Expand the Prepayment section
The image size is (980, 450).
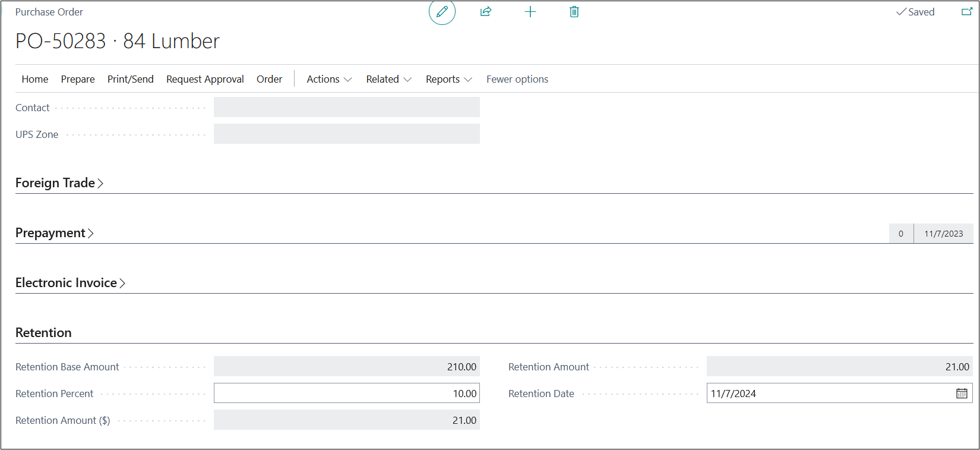coord(55,233)
